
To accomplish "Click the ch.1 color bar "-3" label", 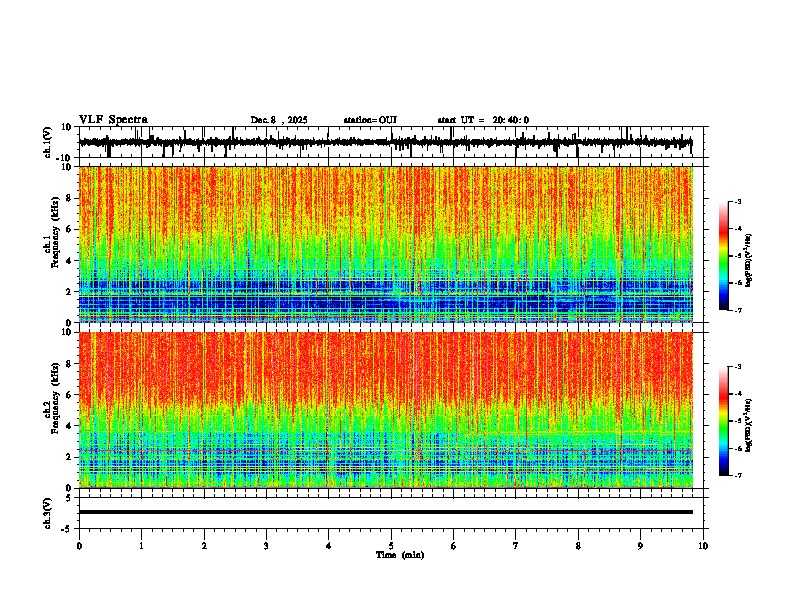I will (737, 202).
